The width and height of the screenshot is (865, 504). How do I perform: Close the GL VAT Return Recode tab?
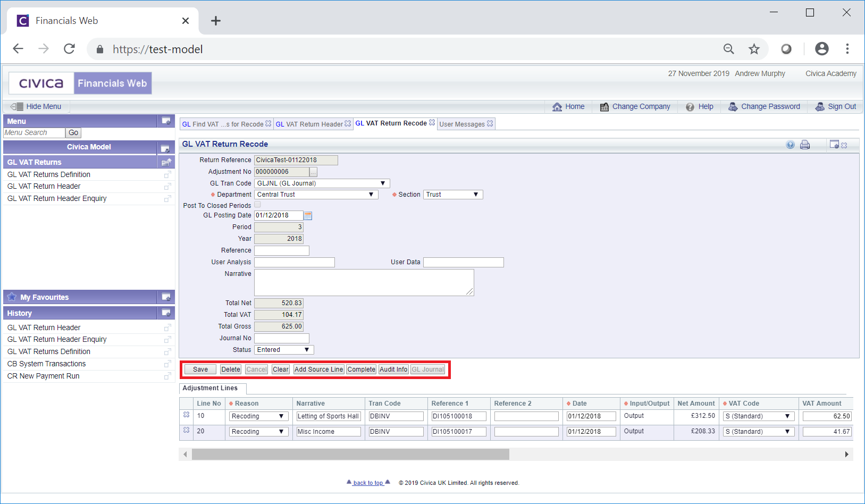pos(432,123)
